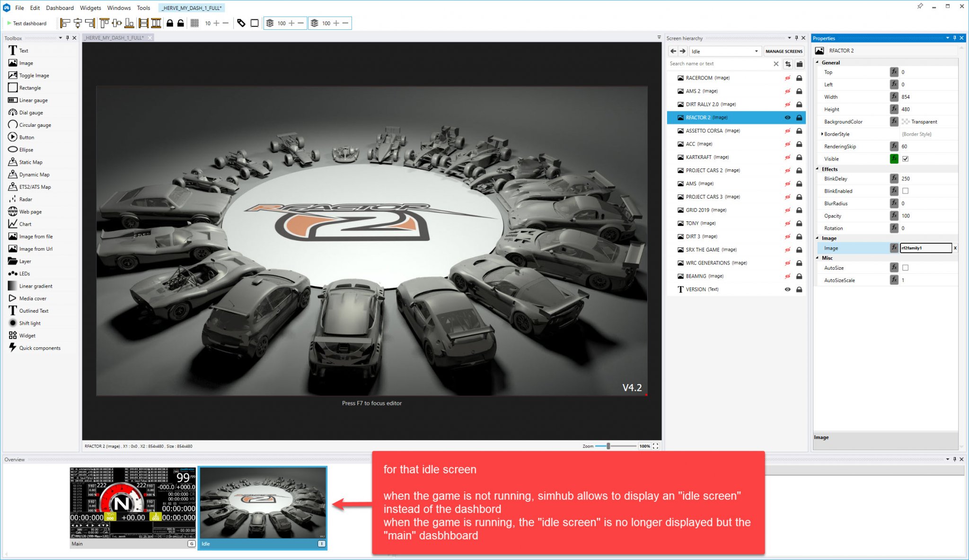
Task: Select the Dial gauge tool
Action: (x=26, y=113)
